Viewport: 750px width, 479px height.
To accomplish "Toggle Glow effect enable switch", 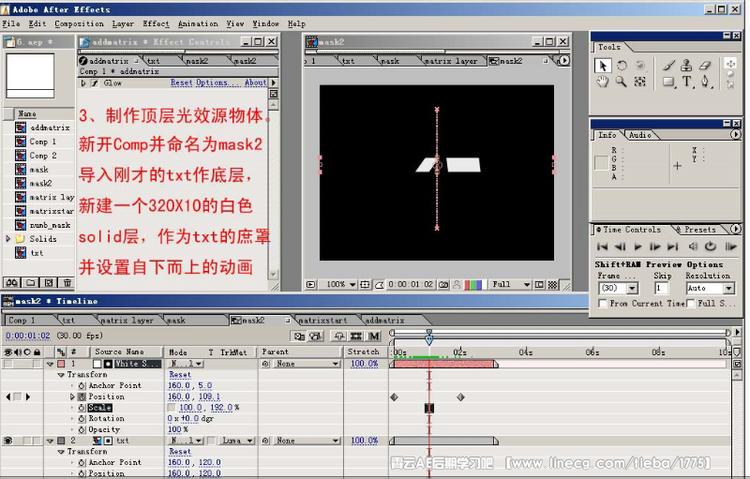I will (x=95, y=83).
